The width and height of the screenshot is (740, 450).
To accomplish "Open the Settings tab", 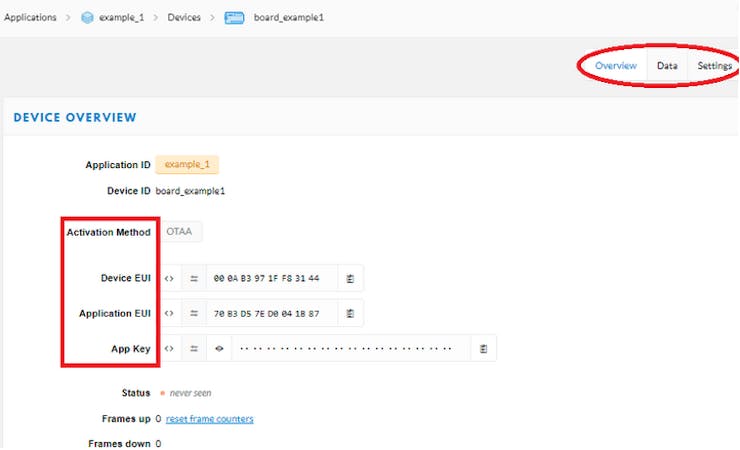I will click(x=715, y=66).
